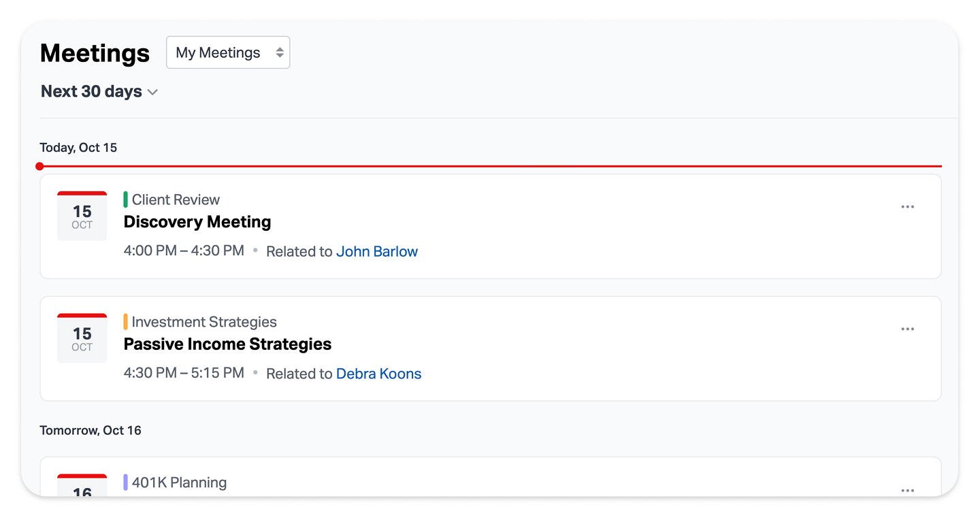Click the green Client Review color tag
Screen dimensions: 980x518
tap(126, 199)
